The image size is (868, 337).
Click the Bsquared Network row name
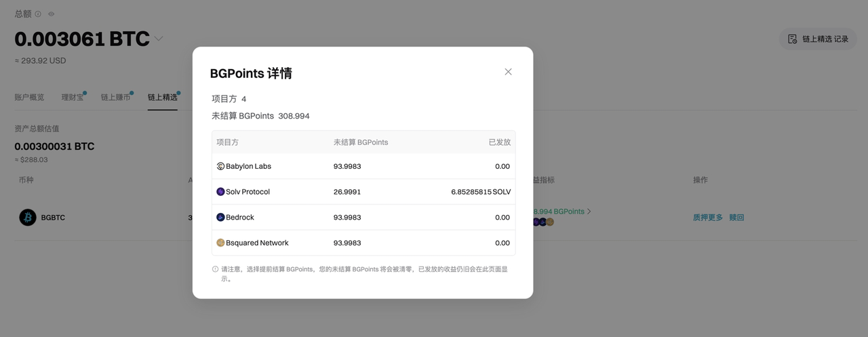click(x=257, y=243)
